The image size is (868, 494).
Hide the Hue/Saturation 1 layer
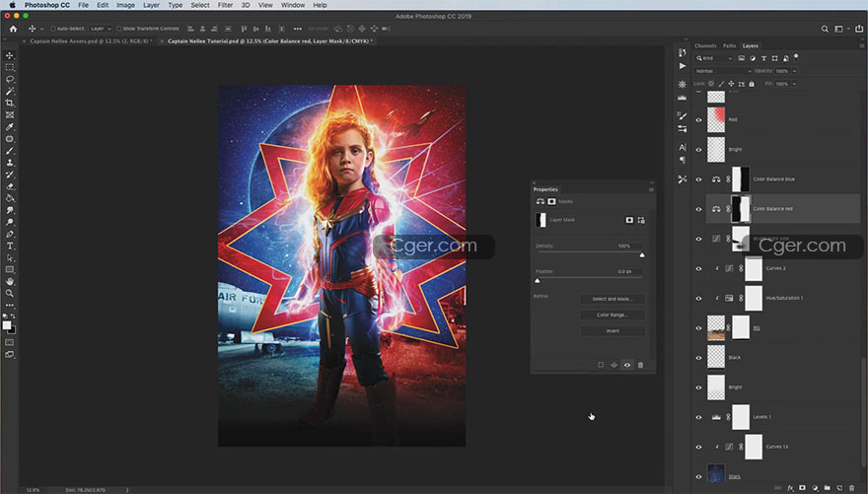click(x=698, y=298)
